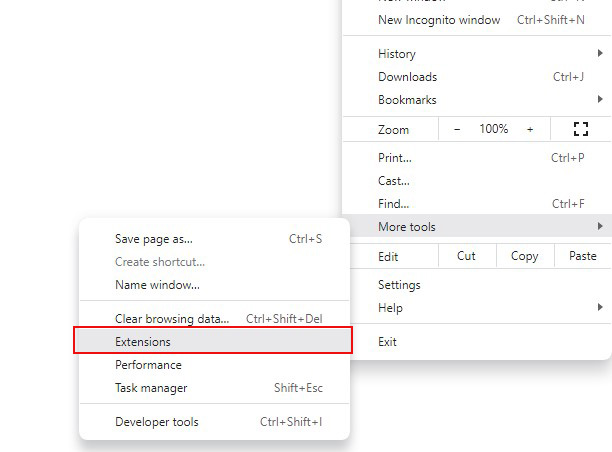This screenshot has height=452, width=612.
Task: Open Performance from More tools submenu
Action: click(214, 365)
